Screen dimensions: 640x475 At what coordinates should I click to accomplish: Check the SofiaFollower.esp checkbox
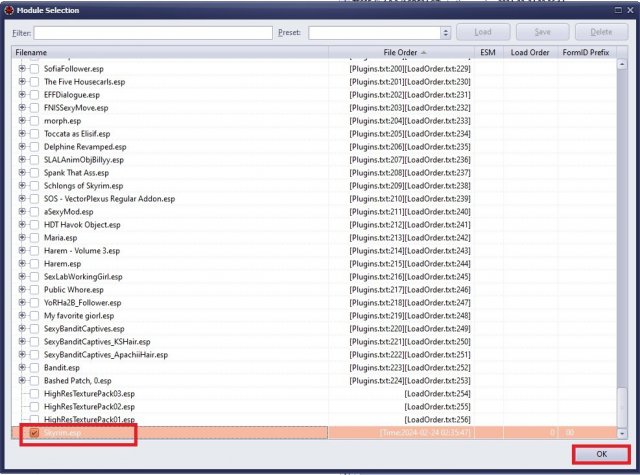tap(35, 68)
